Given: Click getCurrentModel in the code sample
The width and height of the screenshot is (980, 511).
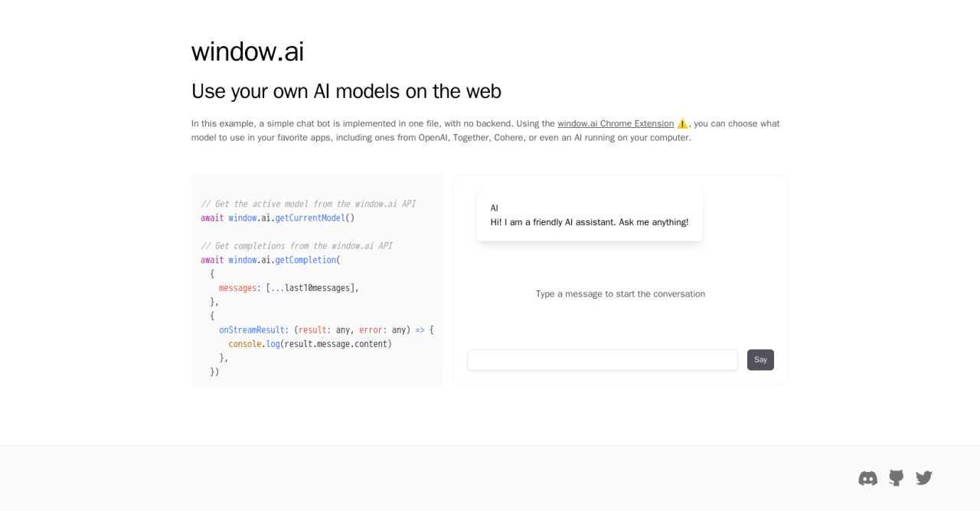Looking at the screenshot, I should pyautogui.click(x=309, y=218).
